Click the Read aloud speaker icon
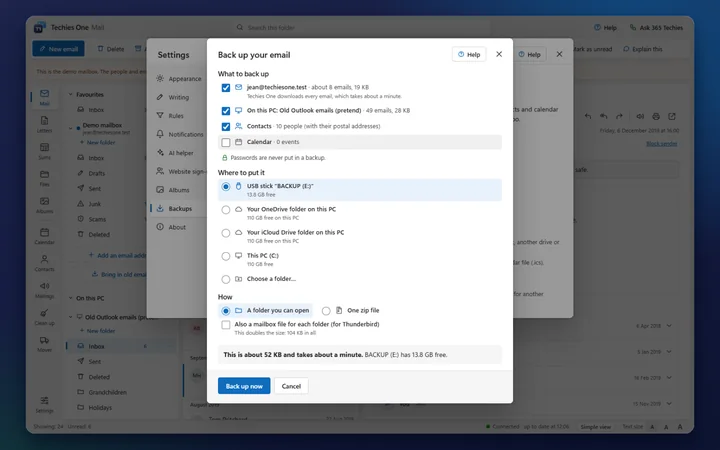Image resolution: width=720 pixels, height=450 pixels. [x=640, y=116]
